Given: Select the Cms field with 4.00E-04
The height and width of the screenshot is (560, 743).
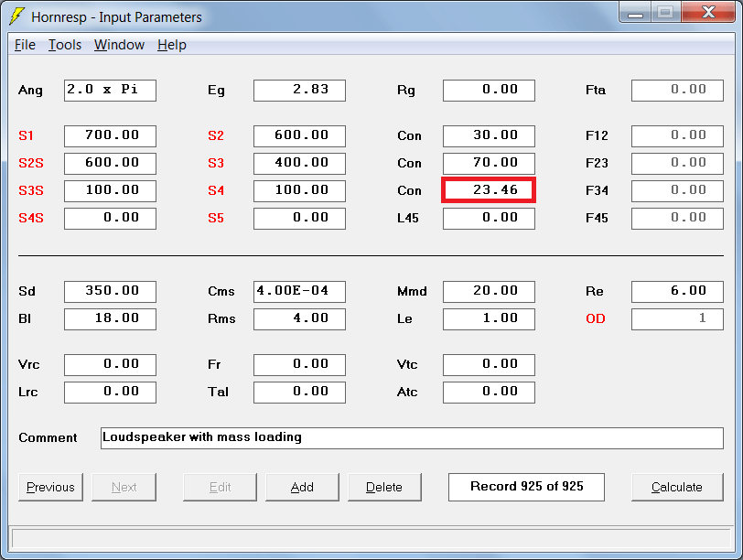Looking at the screenshot, I should click(299, 292).
